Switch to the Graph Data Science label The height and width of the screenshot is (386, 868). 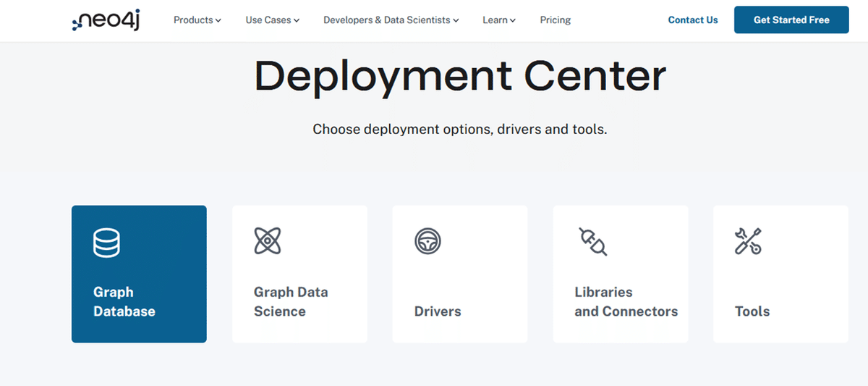(291, 302)
